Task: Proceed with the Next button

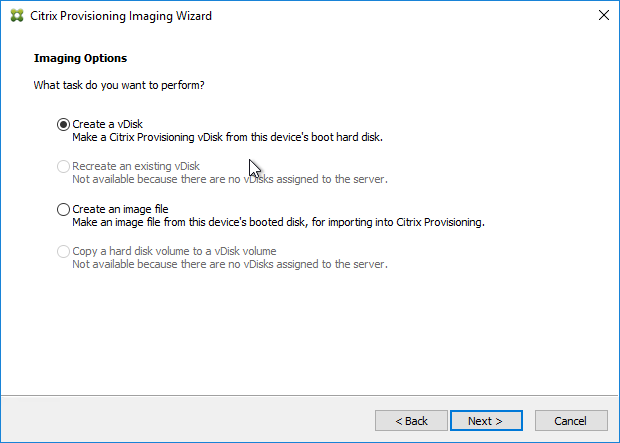Action: coord(486,420)
